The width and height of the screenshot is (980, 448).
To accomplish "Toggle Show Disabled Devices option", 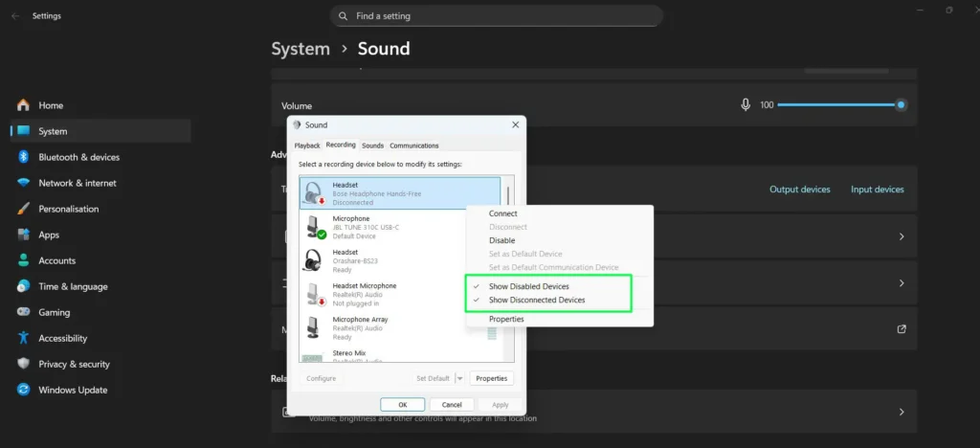I will click(x=528, y=286).
